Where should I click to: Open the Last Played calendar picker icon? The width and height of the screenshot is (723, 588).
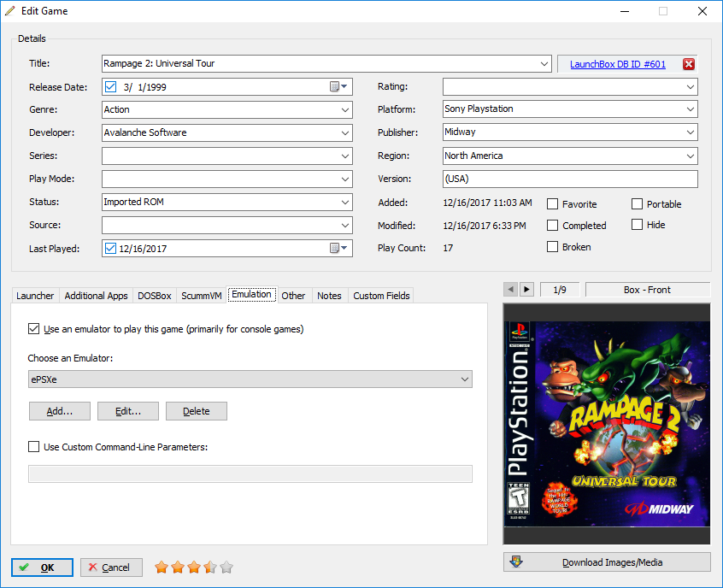point(338,248)
